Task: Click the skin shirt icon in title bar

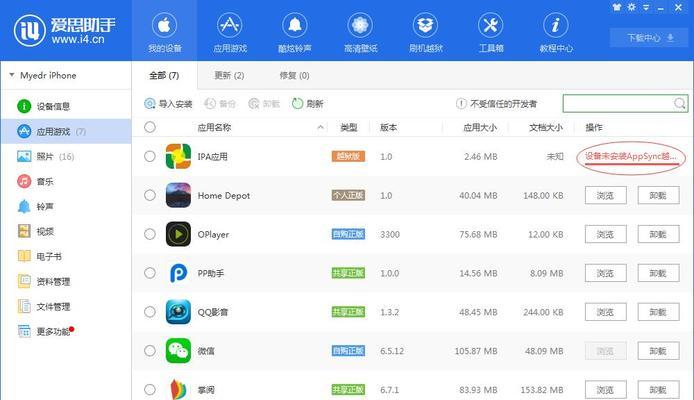Action: pyautogui.click(x=617, y=7)
